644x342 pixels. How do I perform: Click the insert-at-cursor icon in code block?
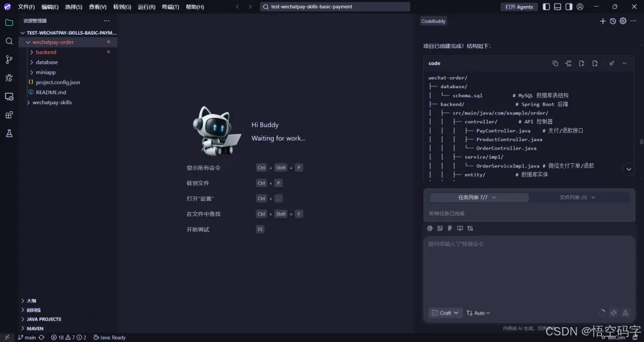pyautogui.click(x=568, y=63)
